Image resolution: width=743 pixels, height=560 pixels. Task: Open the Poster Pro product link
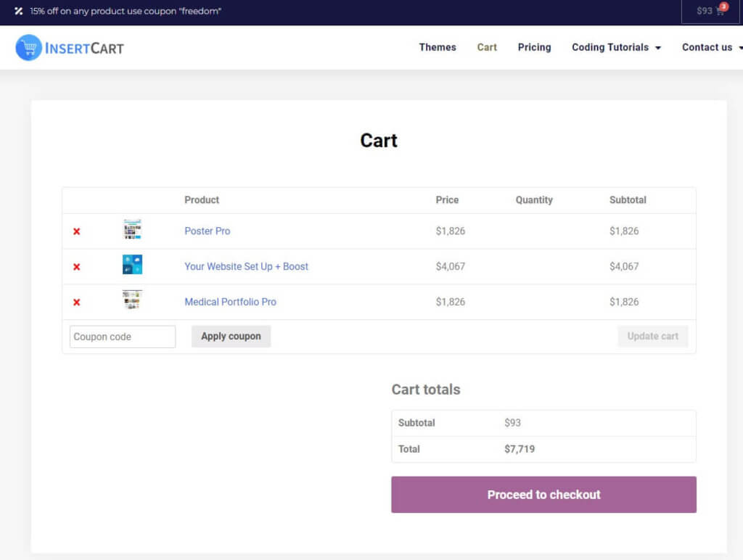[x=207, y=231]
